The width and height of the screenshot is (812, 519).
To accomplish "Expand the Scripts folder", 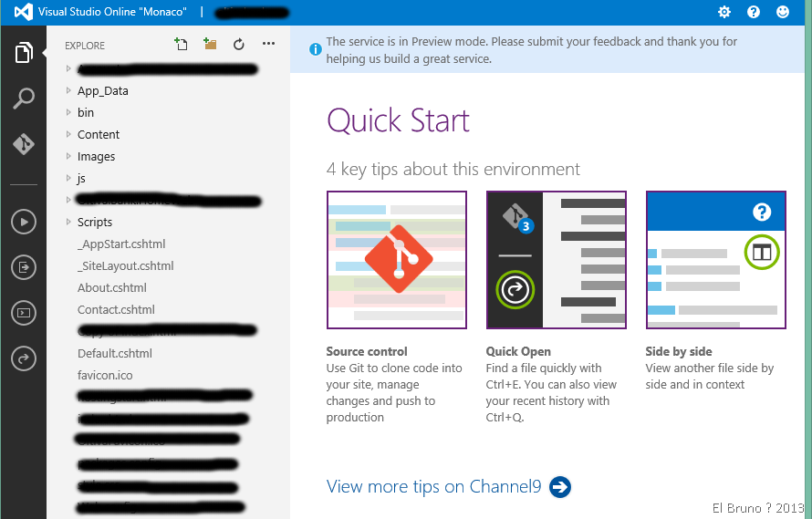I will point(94,223).
